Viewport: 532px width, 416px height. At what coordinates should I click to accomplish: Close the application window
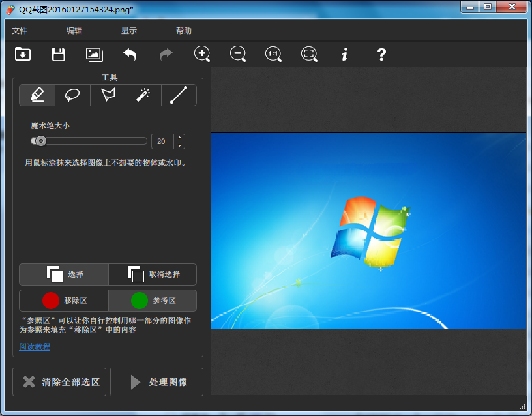coord(512,7)
